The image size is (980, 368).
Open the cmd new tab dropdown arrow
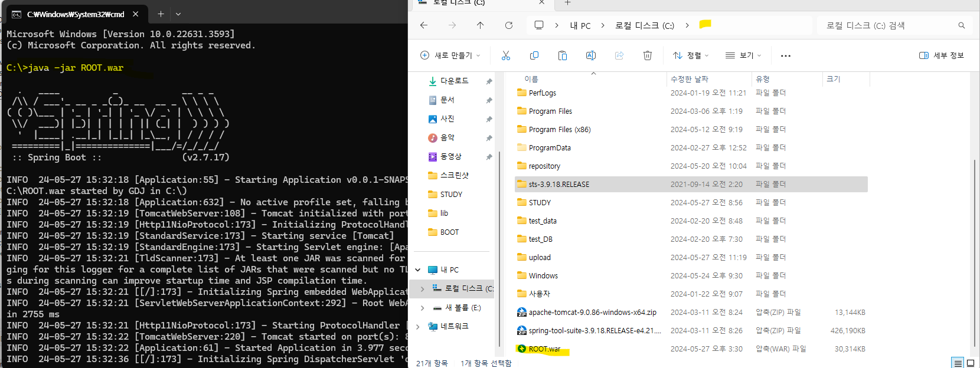click(178, 14)
